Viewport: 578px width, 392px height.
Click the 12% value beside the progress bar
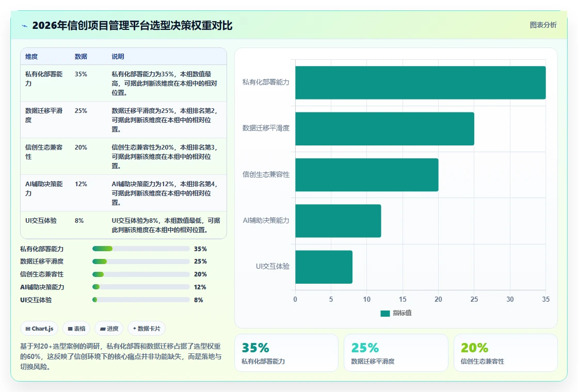coord(200,287)
